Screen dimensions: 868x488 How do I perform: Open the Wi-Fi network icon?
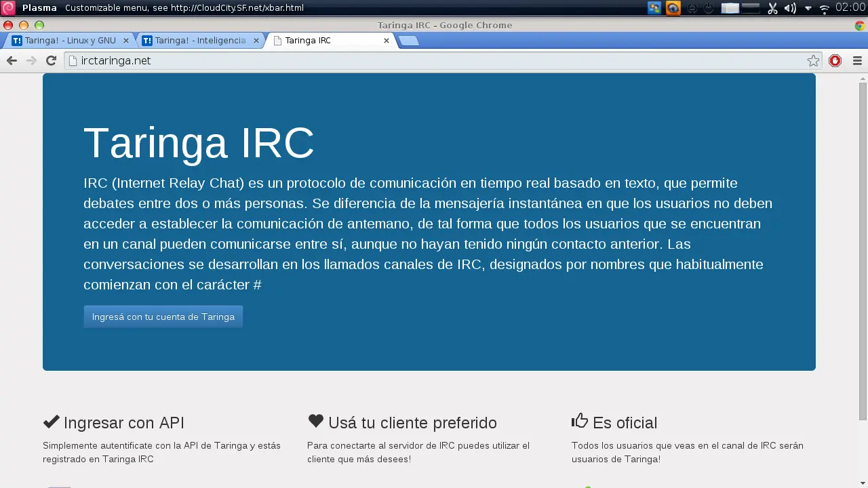click(825, 9)
